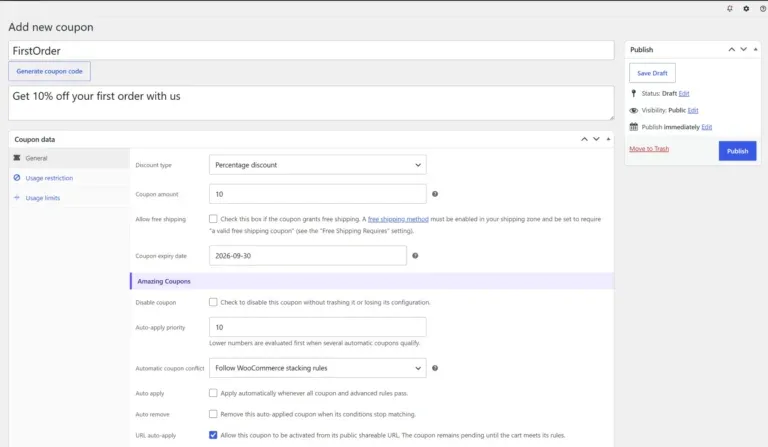Show help tooltip for Automatic coupon conflict

(435, 368)
